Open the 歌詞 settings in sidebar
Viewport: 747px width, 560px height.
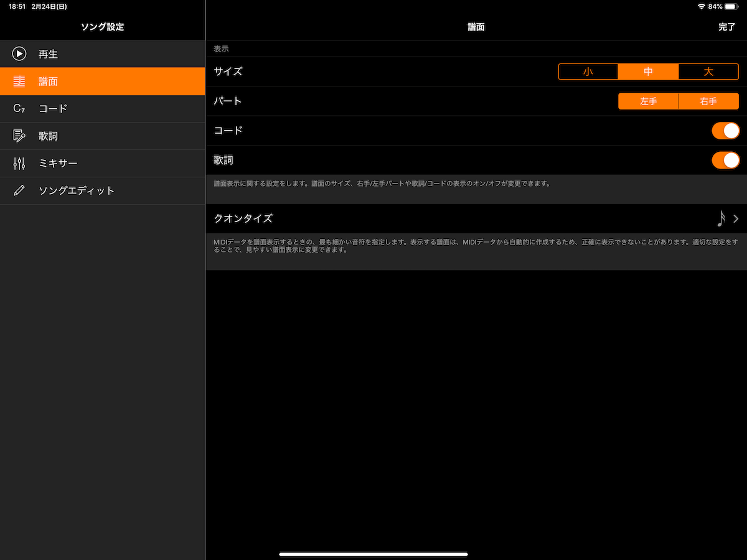(x=103, y=136)
